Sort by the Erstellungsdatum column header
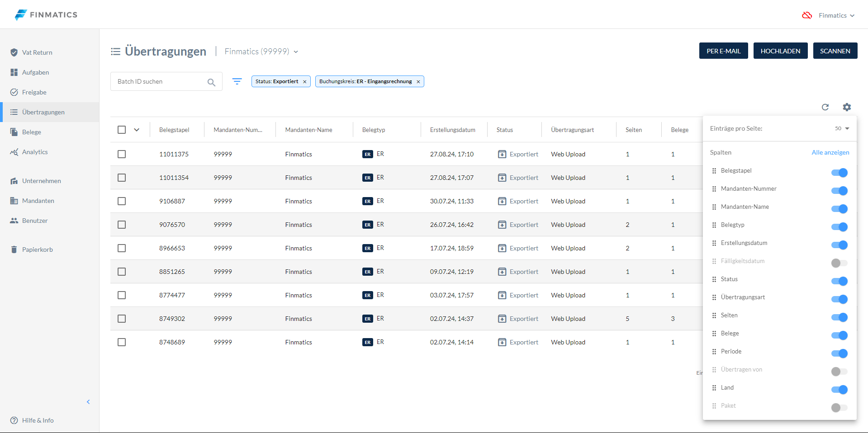 452,130
